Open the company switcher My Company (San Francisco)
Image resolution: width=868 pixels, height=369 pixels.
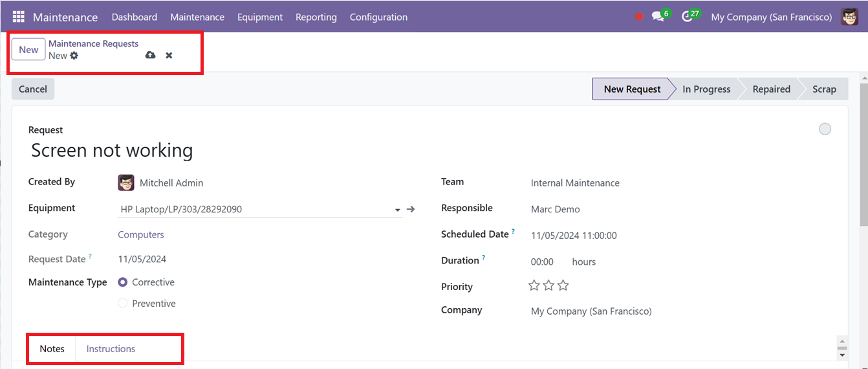pyautogui.click(x=772, y=17)
